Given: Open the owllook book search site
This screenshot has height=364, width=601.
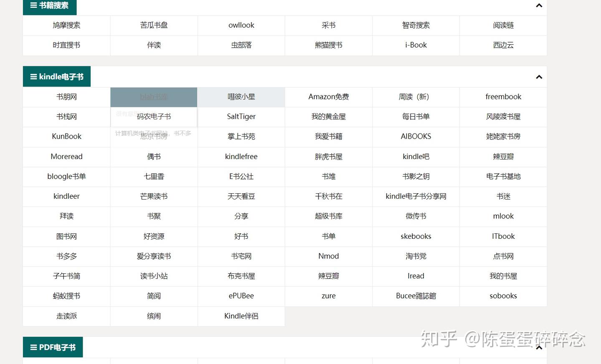Looking at the screenshot, I should 241,25.
